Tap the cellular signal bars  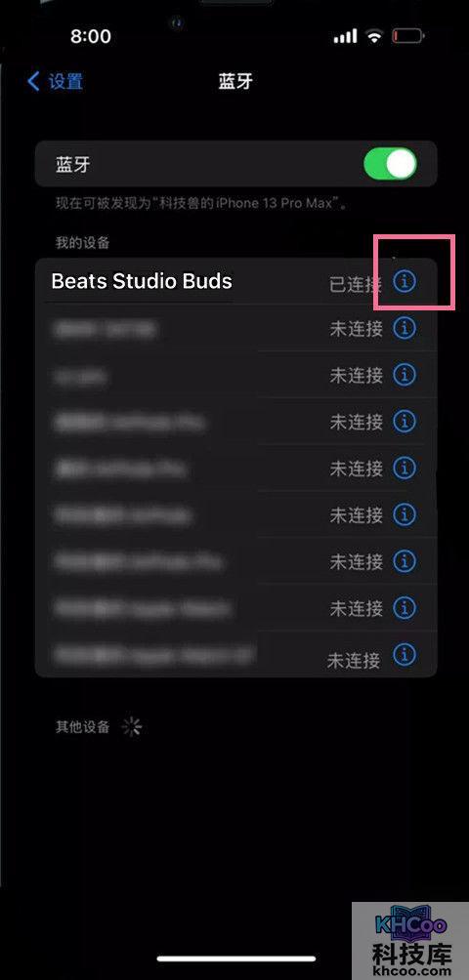[x=345, y=36]
